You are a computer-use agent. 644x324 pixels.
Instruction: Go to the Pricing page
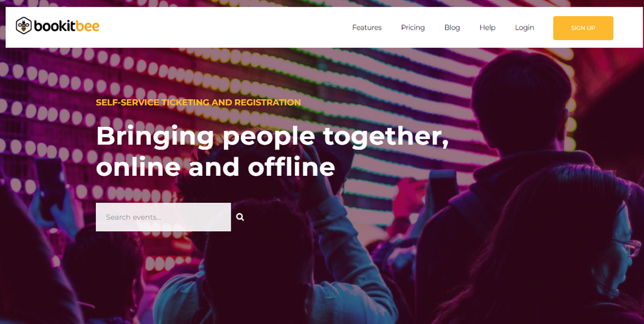click(x=413, y=28)
